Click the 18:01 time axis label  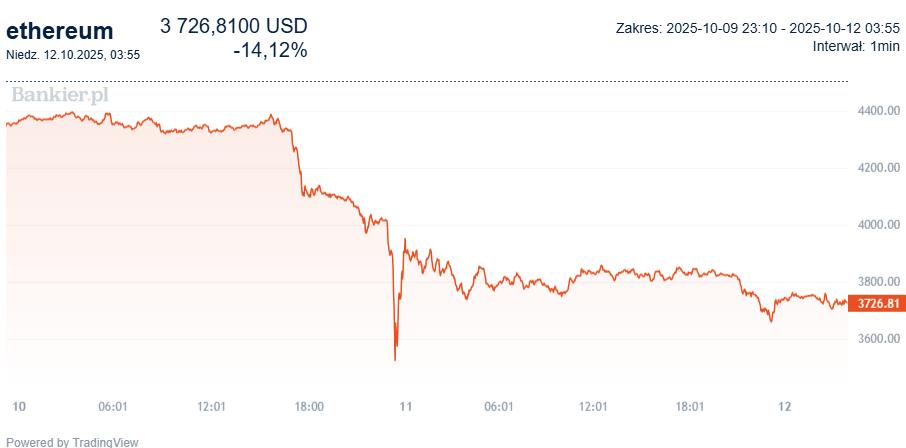coord(690,407)
